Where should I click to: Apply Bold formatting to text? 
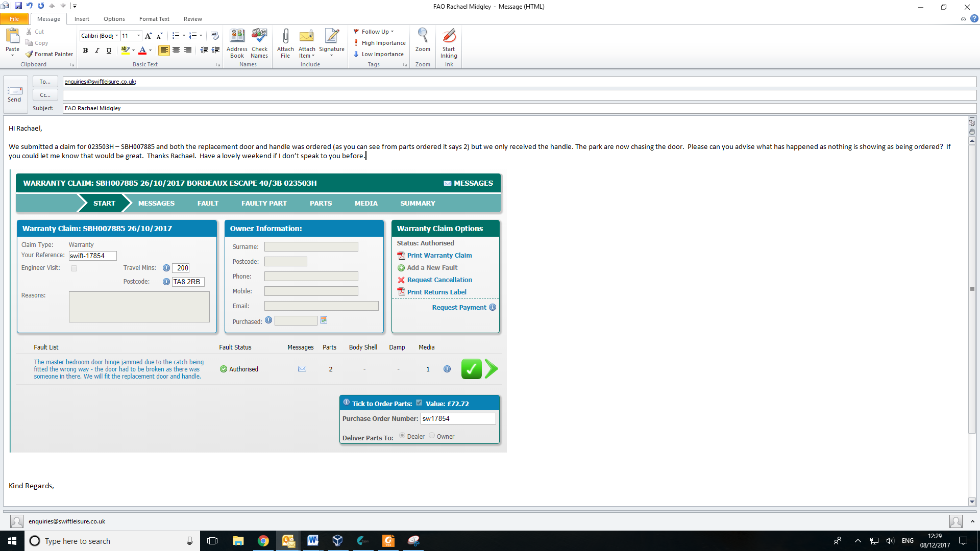point(85,51)
